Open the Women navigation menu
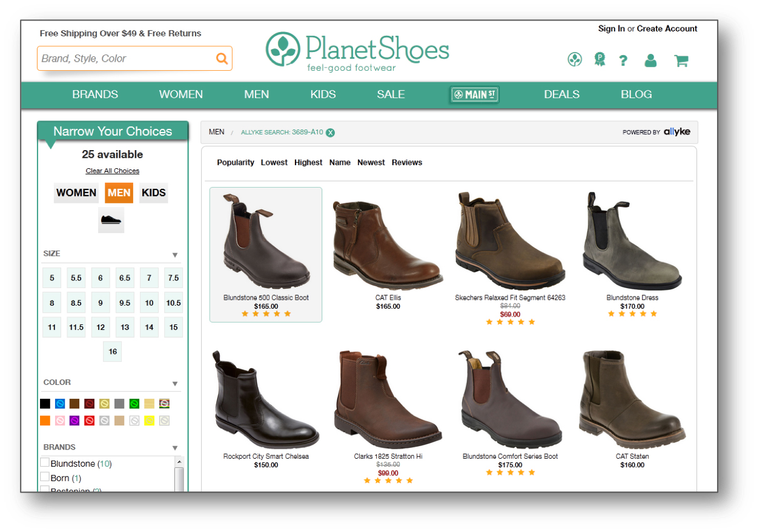The width and height of the screenshot is (757, 532). (x=181, y=94)
